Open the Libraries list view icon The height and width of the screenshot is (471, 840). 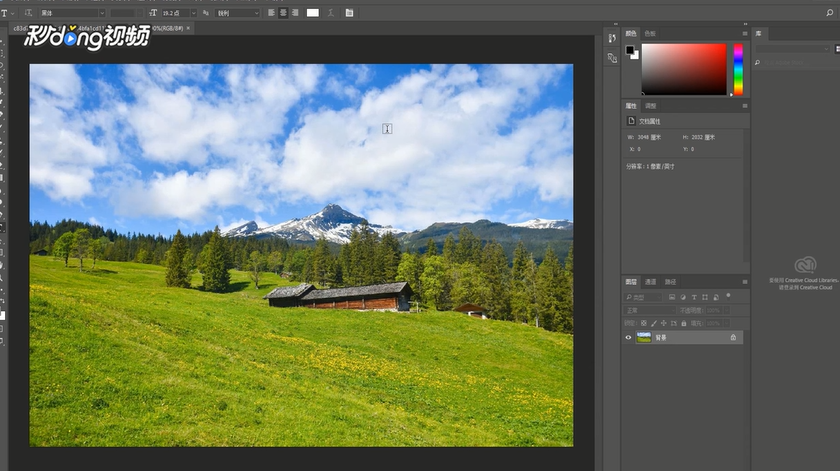[x=837, y=49]
